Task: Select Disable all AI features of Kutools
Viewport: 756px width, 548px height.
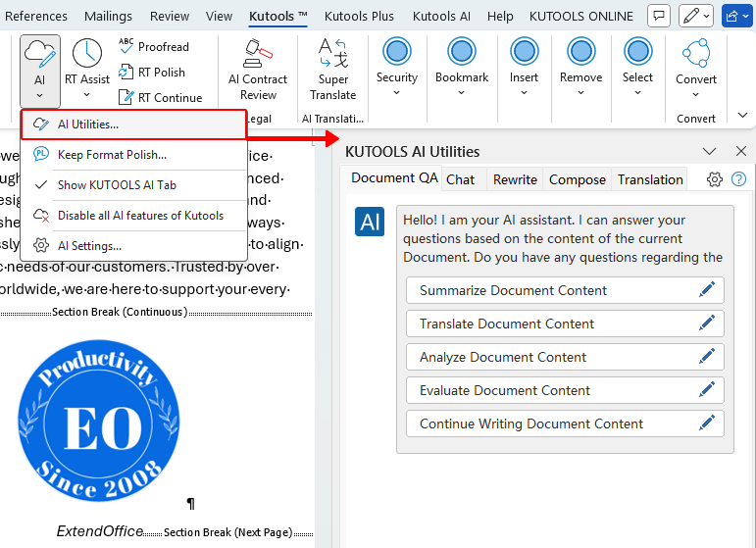Action: click(134, 216)
